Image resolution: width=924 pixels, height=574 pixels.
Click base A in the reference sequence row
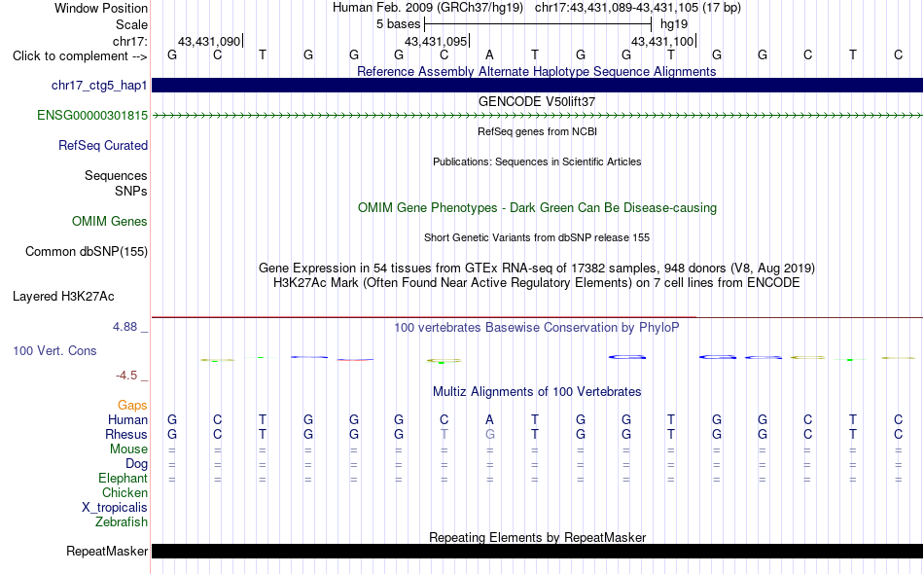pyautogui.click(x=489, y=54)
